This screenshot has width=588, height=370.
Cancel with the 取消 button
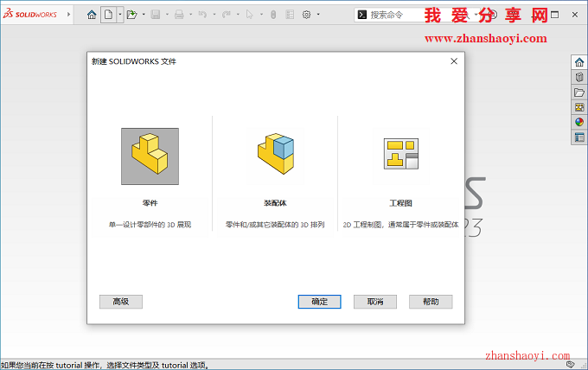(375, 302)
